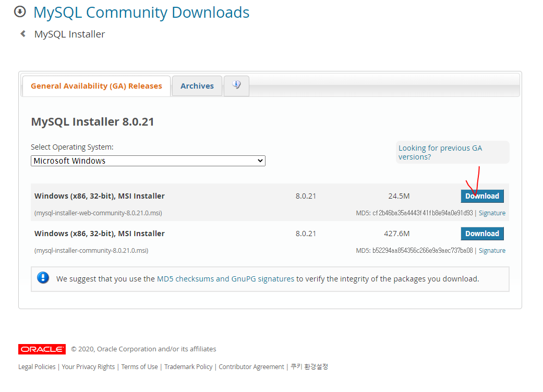The width and height of the screenshot is (543, 392).
Task: Click the 24.5M file size value
Action: pyautogui.click(x=399, y=196)
